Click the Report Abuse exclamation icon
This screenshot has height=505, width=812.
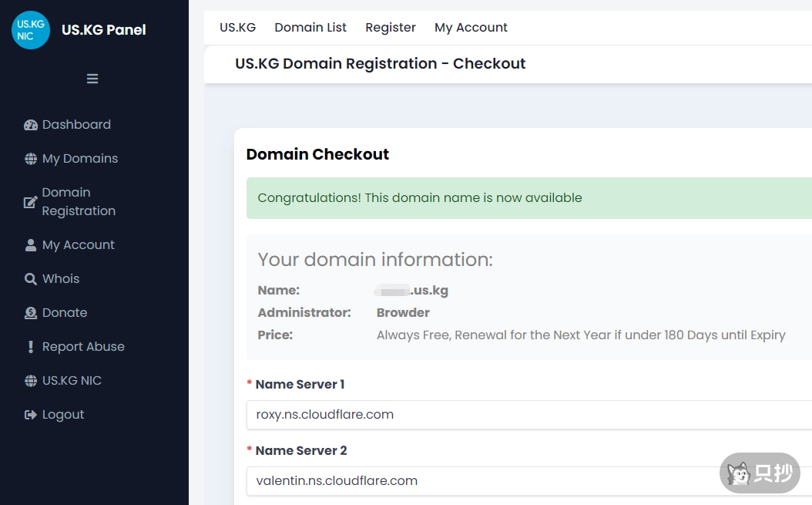coord(31,347)
